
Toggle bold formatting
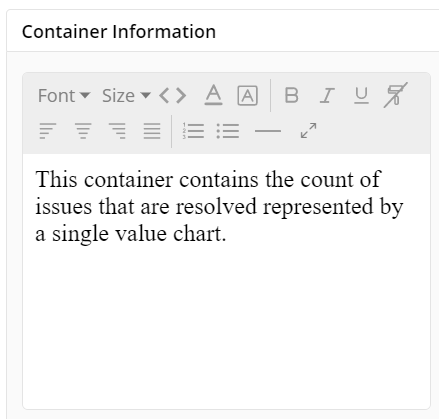pyautogui.click(x=292, y=96)
